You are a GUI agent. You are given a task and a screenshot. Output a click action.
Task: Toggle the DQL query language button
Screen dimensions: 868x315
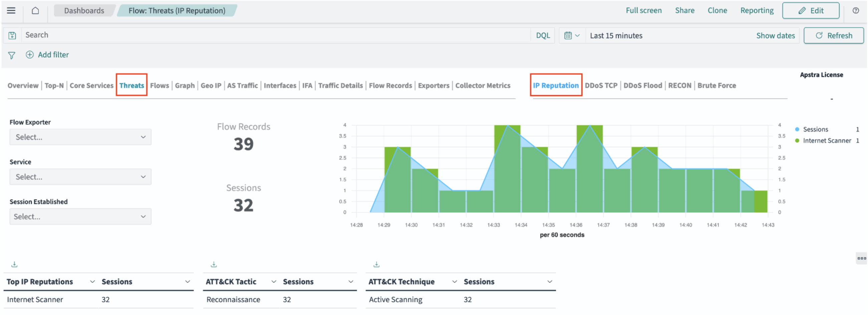tap(542, 35)
